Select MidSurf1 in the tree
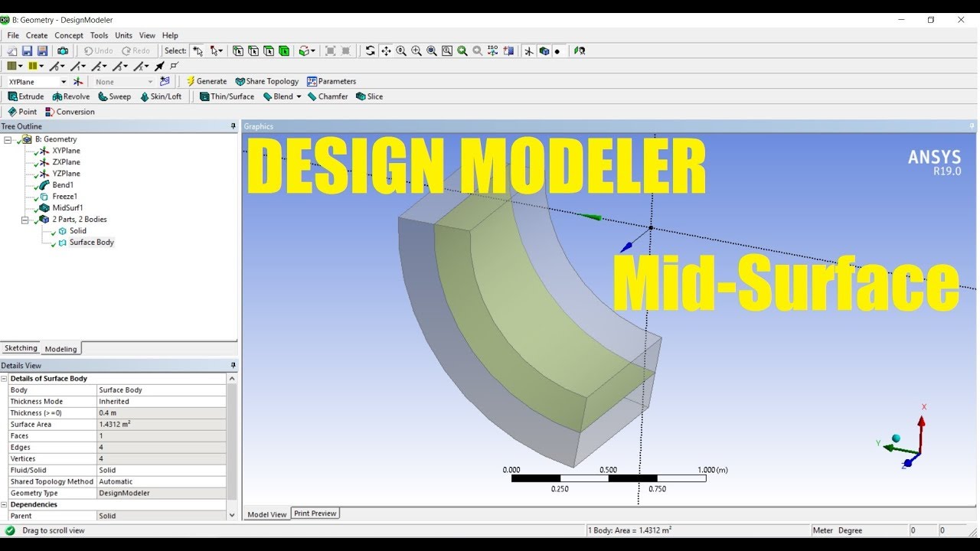Image resolution: width=980 pixels, height=551 pixels. [x=67, y=208]
